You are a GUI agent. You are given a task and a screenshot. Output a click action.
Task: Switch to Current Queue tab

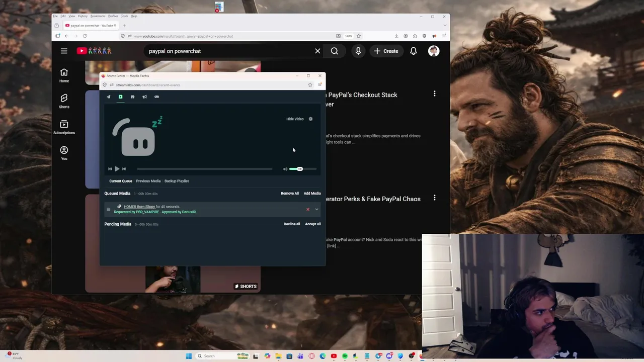(121, 181)
